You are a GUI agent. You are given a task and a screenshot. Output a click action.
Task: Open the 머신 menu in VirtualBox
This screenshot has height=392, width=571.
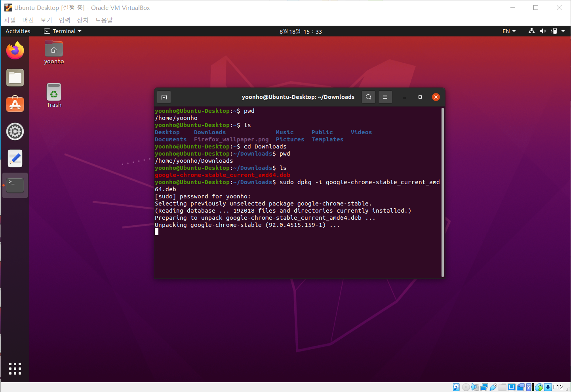coord(28,20)
